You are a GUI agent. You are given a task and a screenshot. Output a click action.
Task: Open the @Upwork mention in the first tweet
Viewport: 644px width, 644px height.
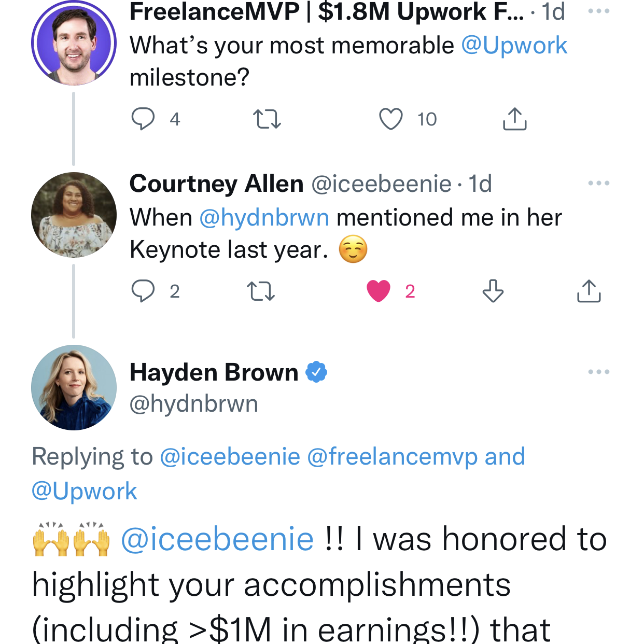pos(514,46)
